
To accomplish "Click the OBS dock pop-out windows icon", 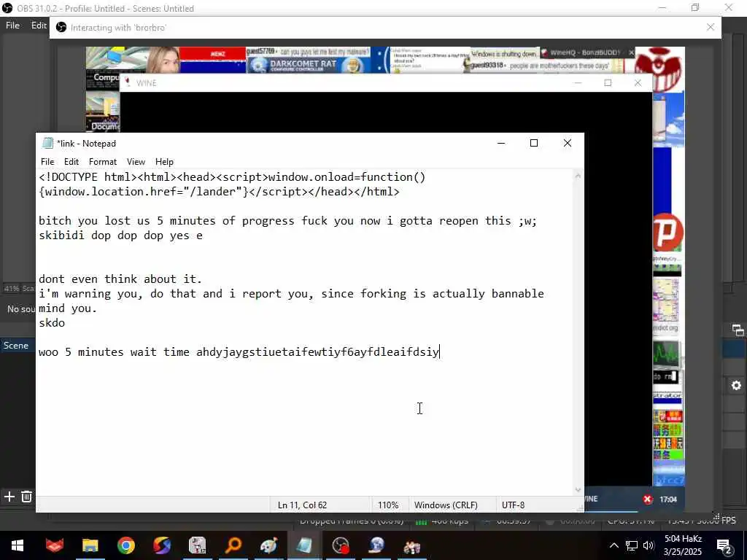I will tap(738, 330).
